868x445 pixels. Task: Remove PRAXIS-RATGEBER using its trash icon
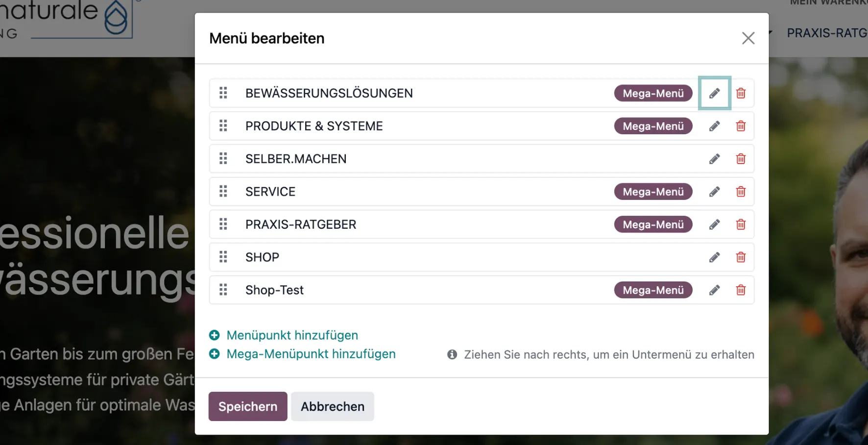point(741,224)
